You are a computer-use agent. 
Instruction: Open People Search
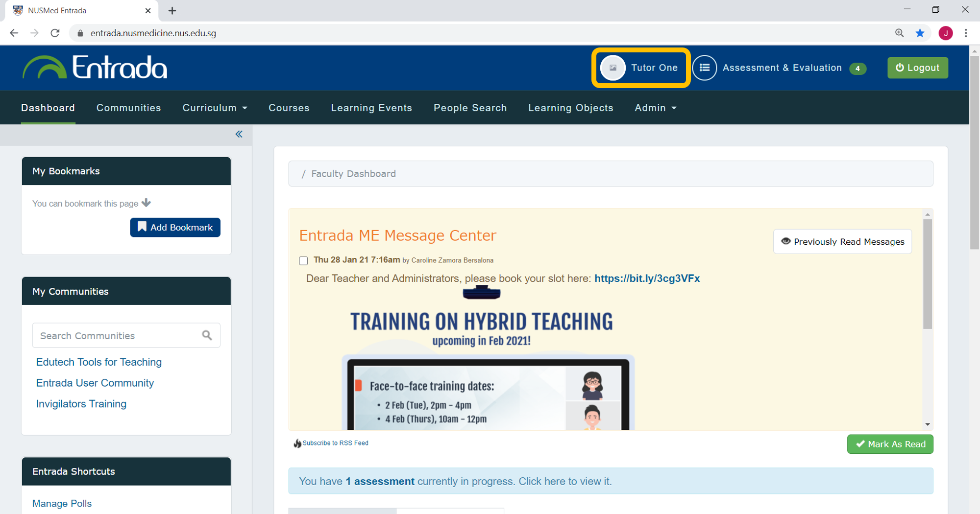(470, 108)
